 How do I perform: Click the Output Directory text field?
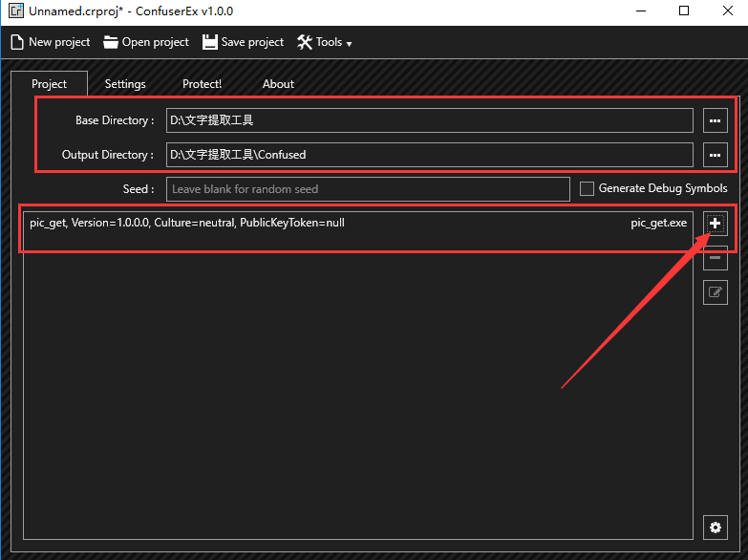pos(429,155)
